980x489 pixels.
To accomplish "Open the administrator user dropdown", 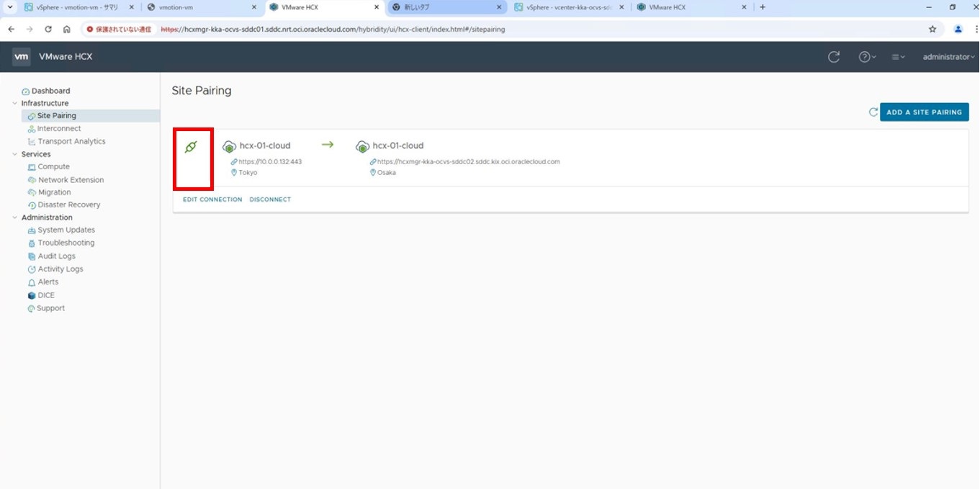I will coord(948,57).
